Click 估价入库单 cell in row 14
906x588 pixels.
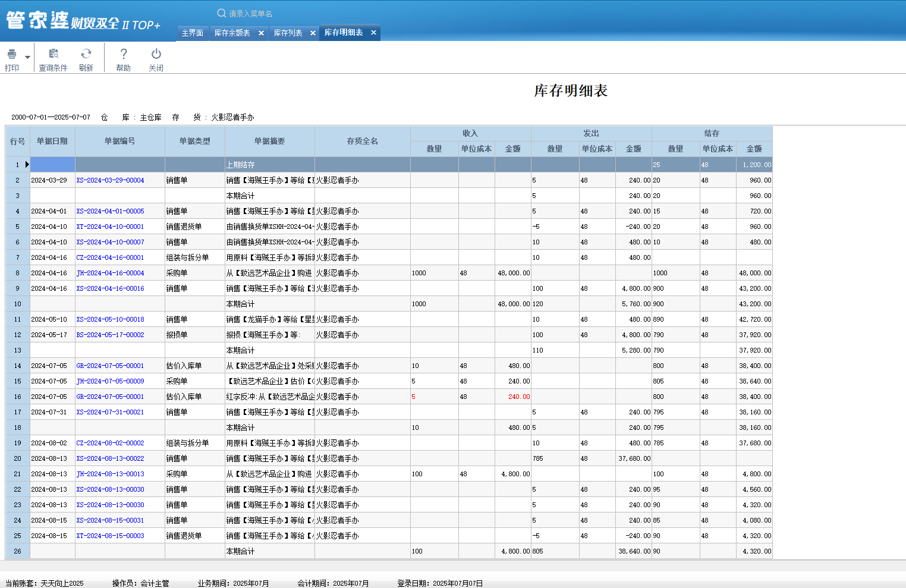pyautogui.click(x=195, y=366)
